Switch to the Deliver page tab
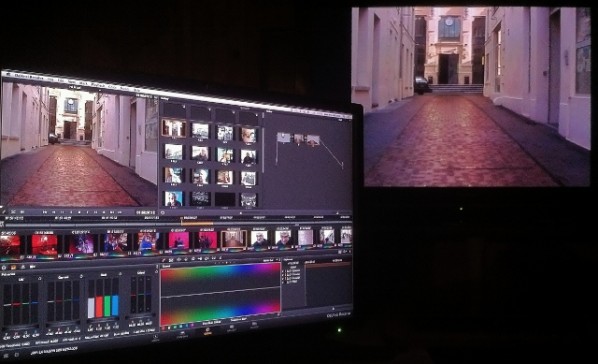 254,325
